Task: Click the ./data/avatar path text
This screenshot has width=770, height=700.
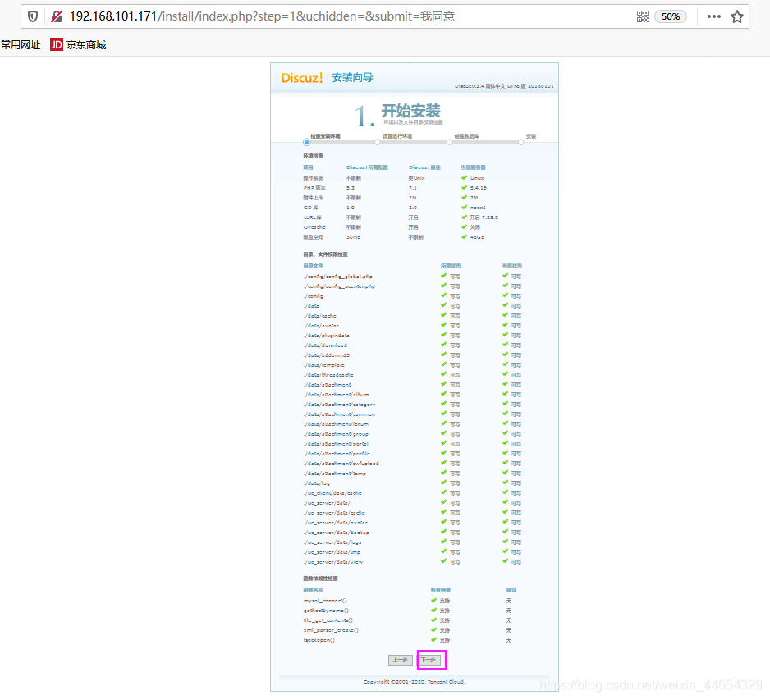Action: coord(321,326)
